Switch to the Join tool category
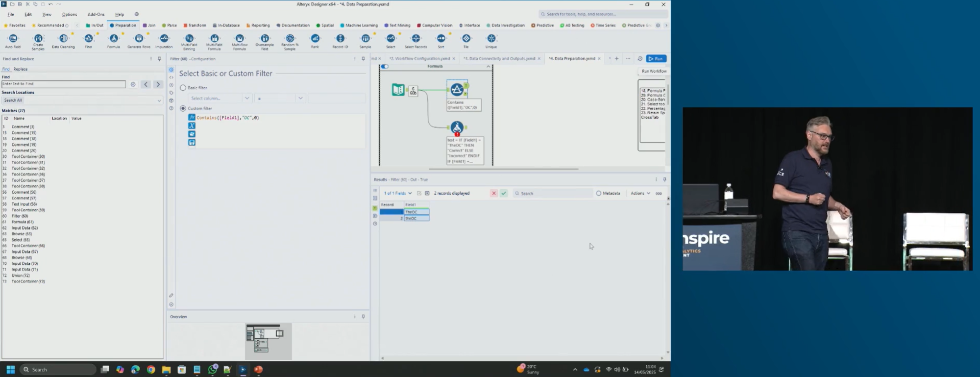 pos(149,25)
